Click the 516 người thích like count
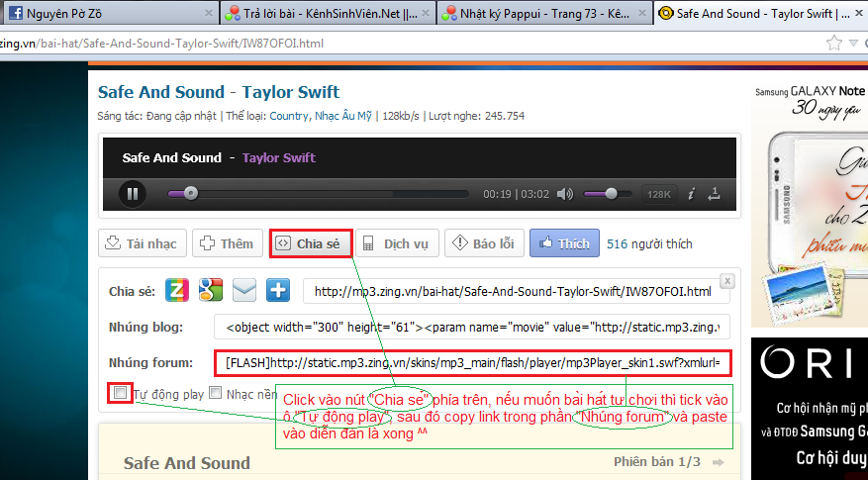 [649, 244]
